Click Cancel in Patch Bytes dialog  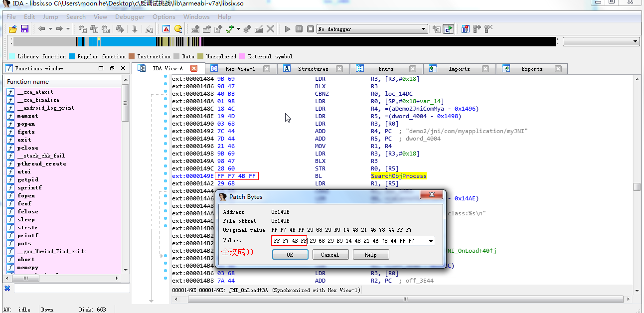330,255
